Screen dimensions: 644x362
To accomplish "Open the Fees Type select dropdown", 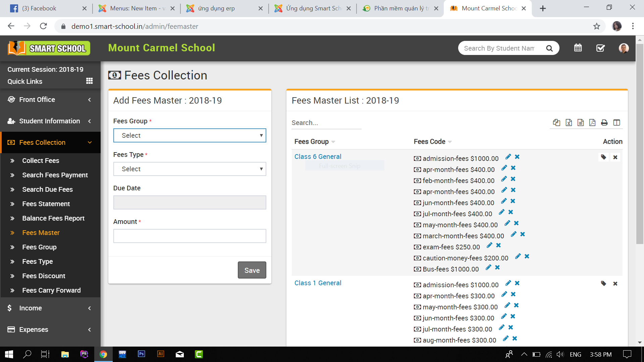I will pos(190,169).
